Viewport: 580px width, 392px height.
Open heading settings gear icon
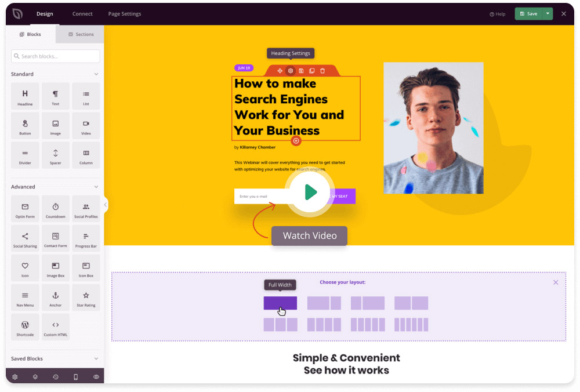point(291,71)
